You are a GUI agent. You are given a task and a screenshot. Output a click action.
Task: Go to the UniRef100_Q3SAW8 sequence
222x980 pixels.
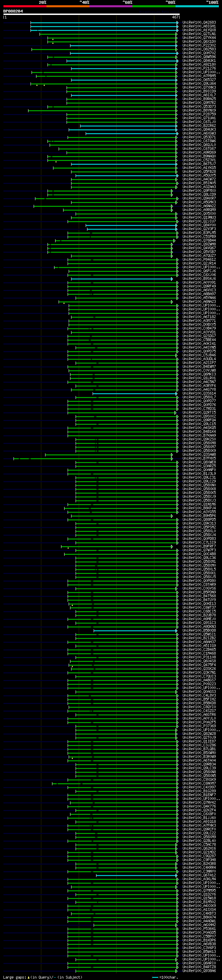point(199,455)
